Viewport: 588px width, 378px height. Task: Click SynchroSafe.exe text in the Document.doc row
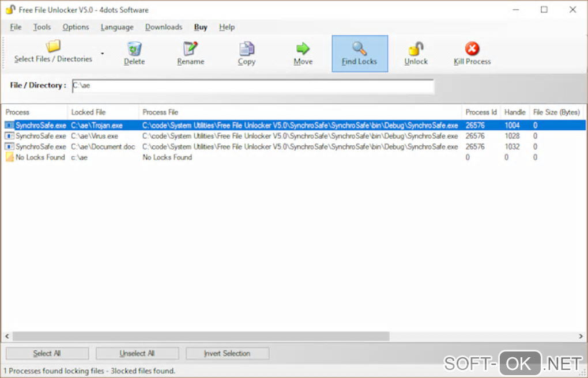click(x=41, y=146)
